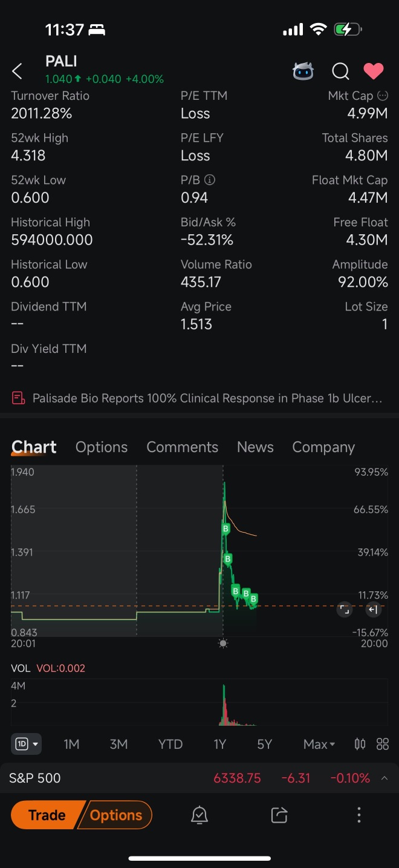Expand the S&P 500 index bar
The height and width of the screenshot is (868, 399).
click(x=384, y=778)
